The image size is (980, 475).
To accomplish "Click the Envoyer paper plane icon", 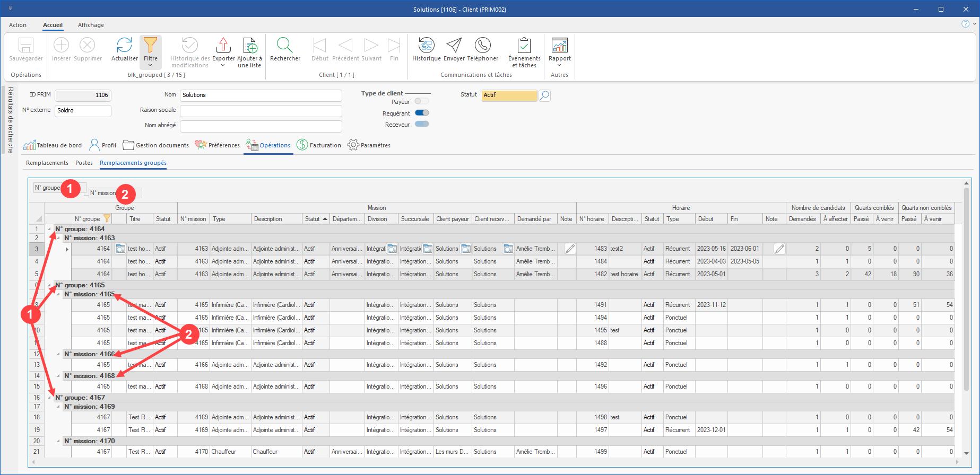I will click(454, 46).
